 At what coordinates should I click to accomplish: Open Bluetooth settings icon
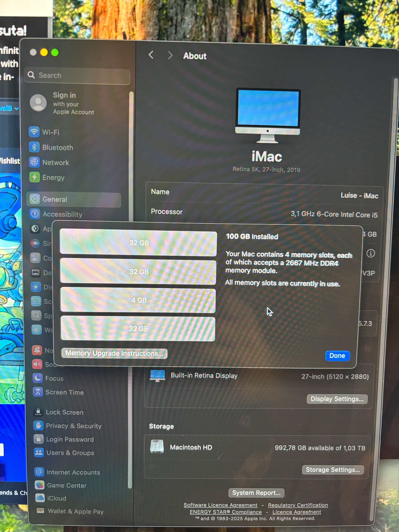(x=34, y=147)
